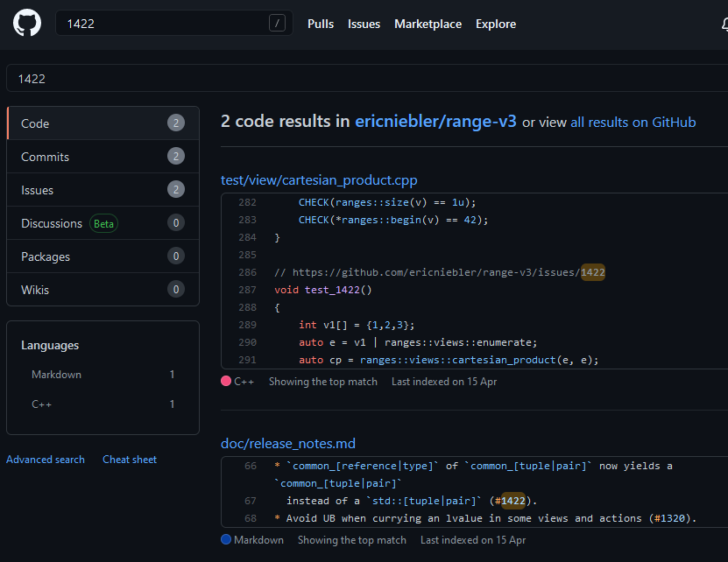Focus the repository search field with 1422
The width and height of the screenshot is (728, 562).
point(367,79)
